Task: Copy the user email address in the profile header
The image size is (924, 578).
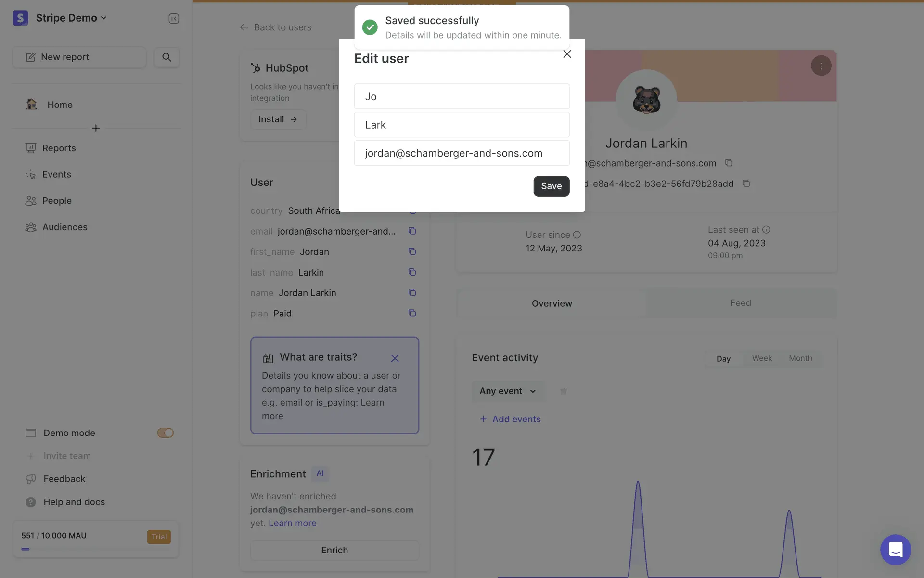Action: click(729, 163)
